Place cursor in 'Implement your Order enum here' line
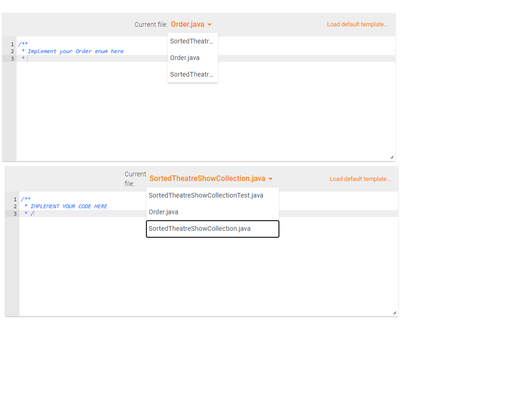Image resolution: width=532 pixels, height=409 pixels. coord(75,51)
